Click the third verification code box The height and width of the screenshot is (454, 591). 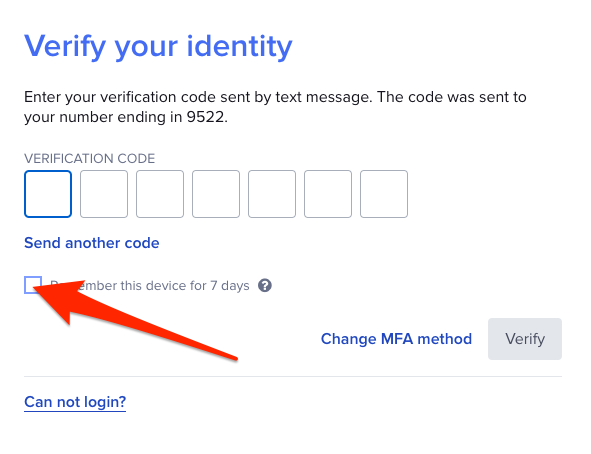(160, 194)
